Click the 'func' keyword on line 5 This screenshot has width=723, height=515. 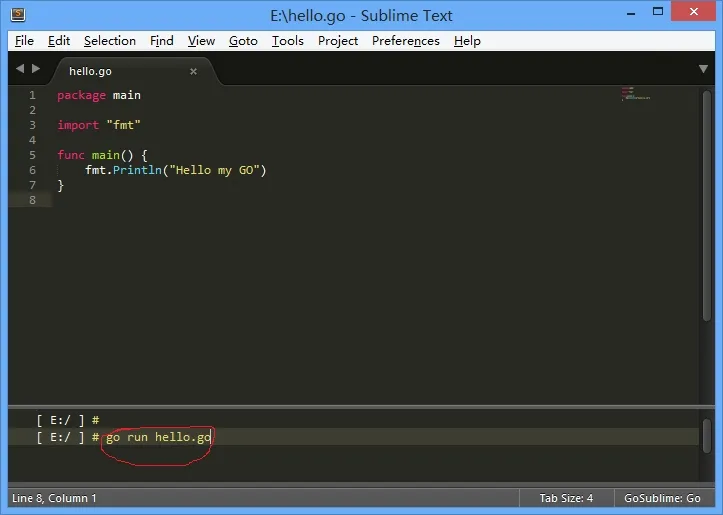pyautogui.click(x=71, y=155)
